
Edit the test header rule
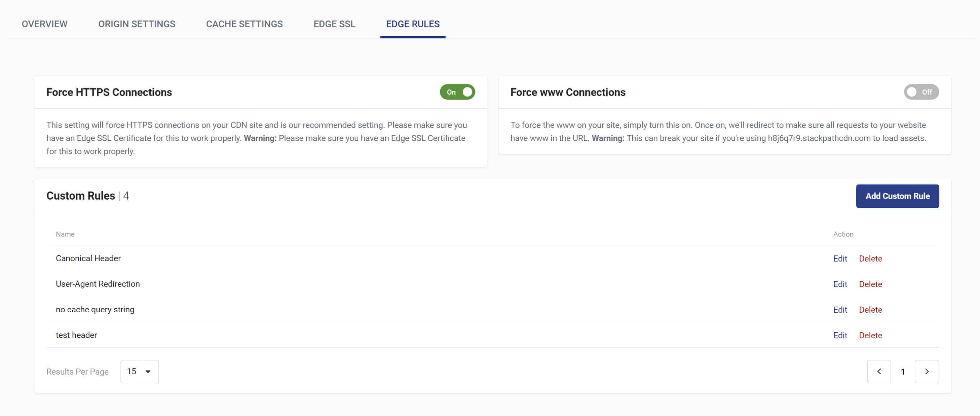pos(840,335)
